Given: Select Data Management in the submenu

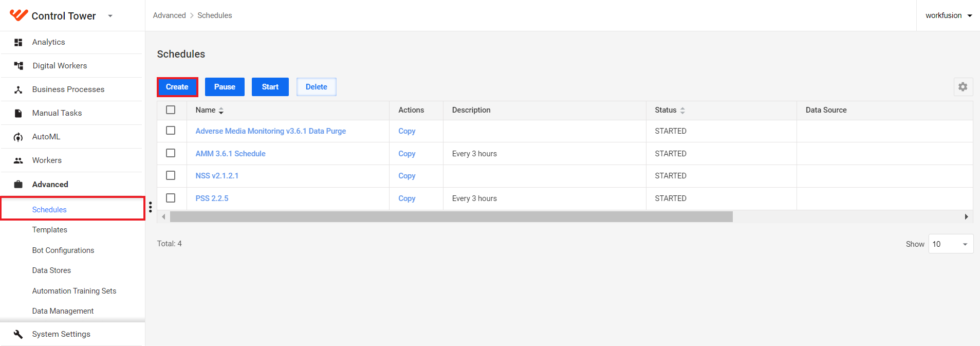Looking at the screenshot, I should [63, 311].
